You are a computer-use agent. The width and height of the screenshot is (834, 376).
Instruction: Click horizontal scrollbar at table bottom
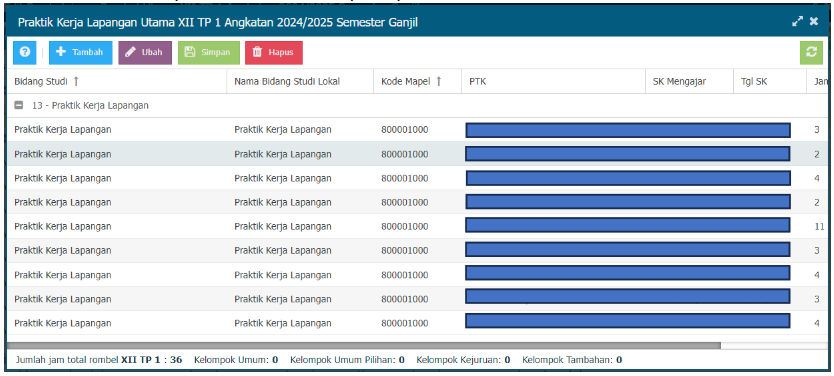tap(364, 346)
